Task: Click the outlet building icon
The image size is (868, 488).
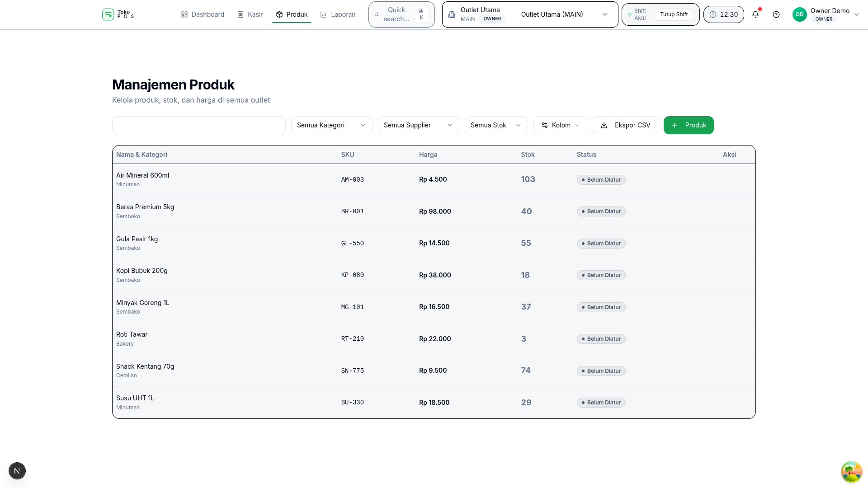Action: pos(452,14)
